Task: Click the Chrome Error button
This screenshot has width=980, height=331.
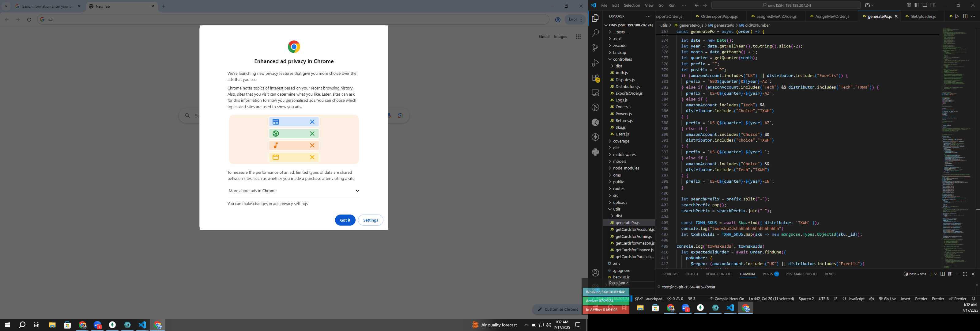Action: point(575,19)
